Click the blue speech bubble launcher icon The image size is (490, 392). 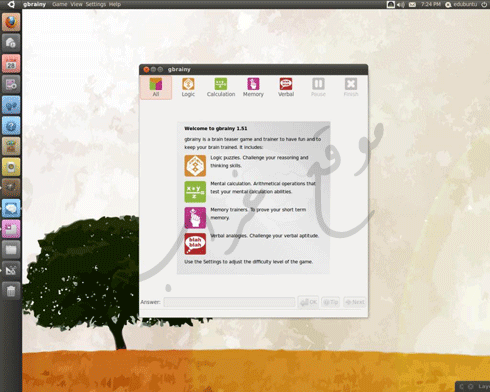11,208
